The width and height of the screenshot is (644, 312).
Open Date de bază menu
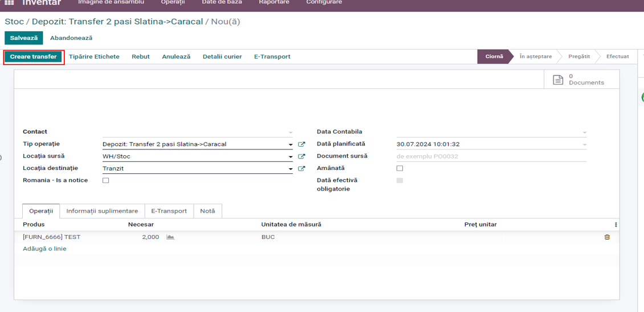pos(222,2)
